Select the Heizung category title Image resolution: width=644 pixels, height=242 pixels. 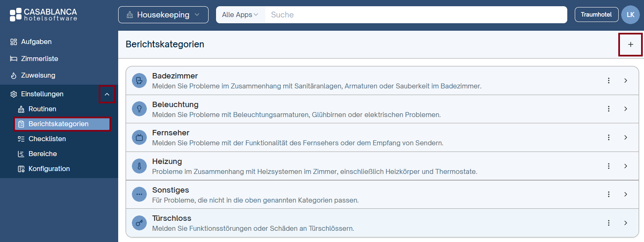tap(167, 161)
